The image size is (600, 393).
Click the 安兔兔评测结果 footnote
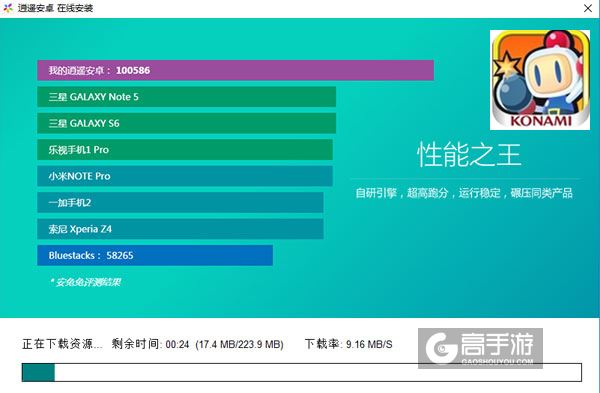click(x=85, y=282)
